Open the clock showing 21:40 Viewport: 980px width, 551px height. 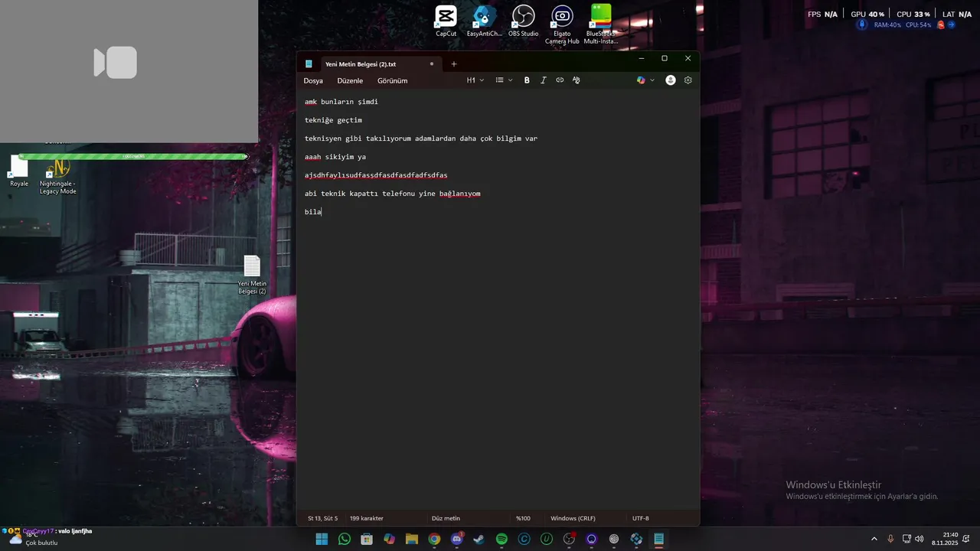[945, 539]
